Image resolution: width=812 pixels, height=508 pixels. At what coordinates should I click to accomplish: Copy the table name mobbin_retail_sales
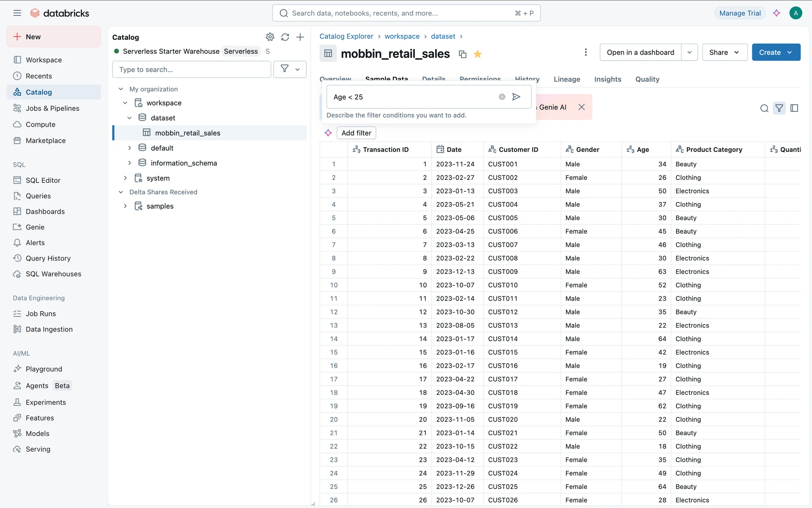point(463,54)
